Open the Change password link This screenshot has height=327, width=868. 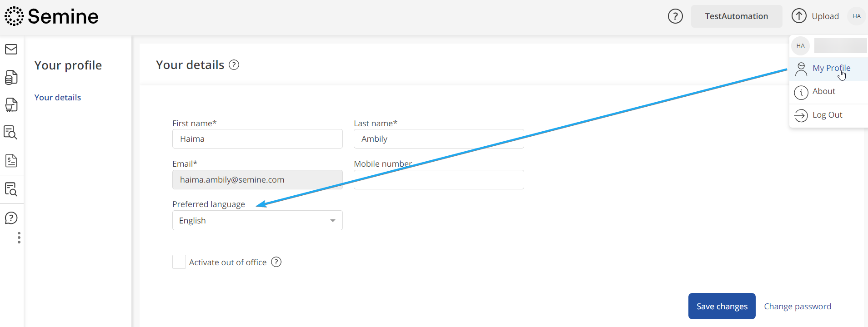[797, 306]
